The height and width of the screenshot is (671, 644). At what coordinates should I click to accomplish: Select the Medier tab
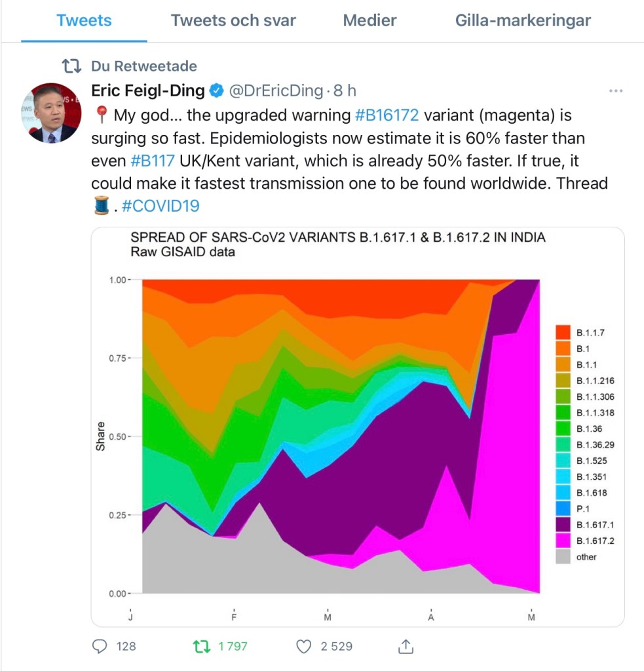(369, 20)
